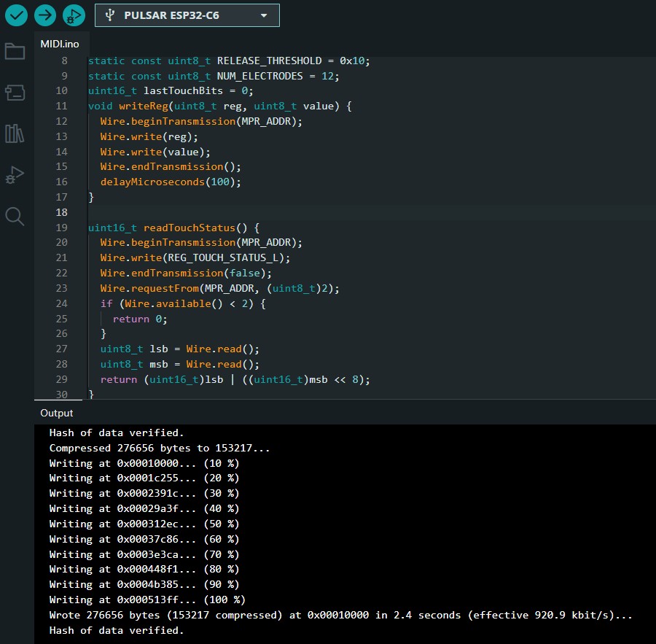The height and width of the screenshot is (644, 656).
Task: Click 'return 0;' on line 25
Action: (140, 319)
